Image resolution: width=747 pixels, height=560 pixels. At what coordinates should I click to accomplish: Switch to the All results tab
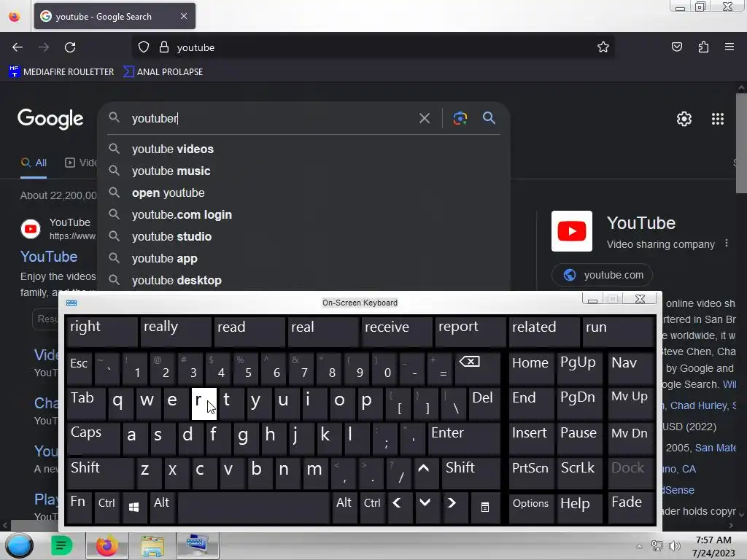coord(34,163)
